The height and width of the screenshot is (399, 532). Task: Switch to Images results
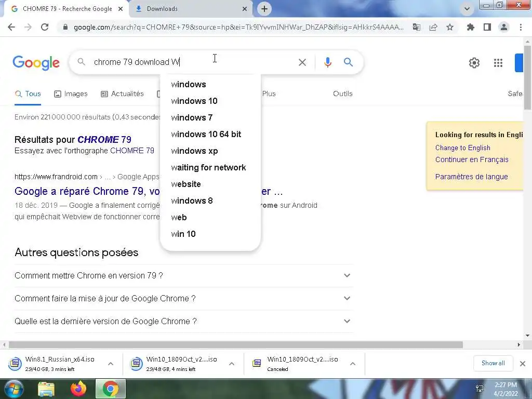point(71,94)
